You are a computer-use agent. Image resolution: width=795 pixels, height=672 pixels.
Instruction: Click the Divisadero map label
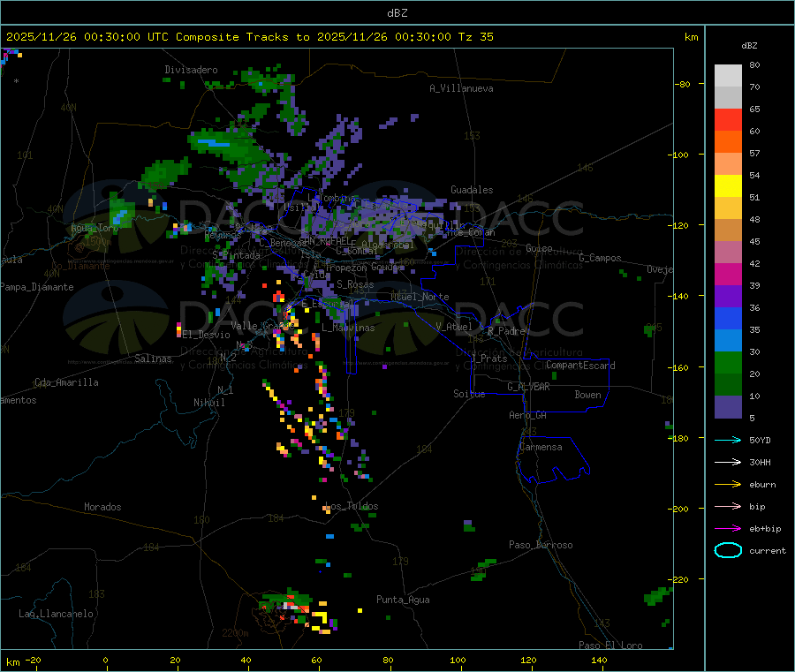coord(191,70)
